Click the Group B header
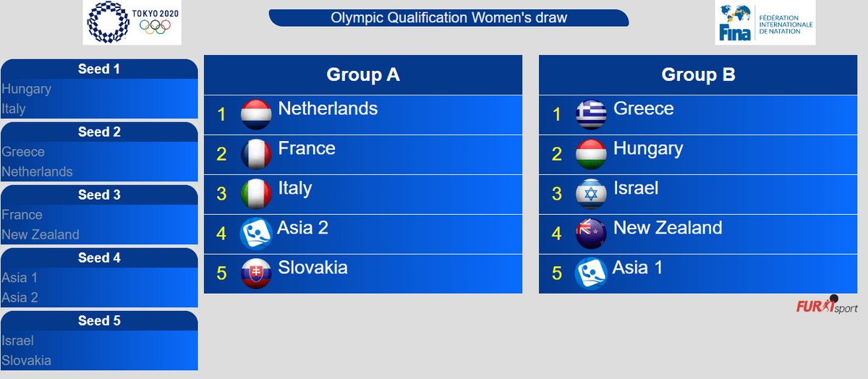Image resolution: width=868 pixels, height=379 pixels. click(698, 74)
